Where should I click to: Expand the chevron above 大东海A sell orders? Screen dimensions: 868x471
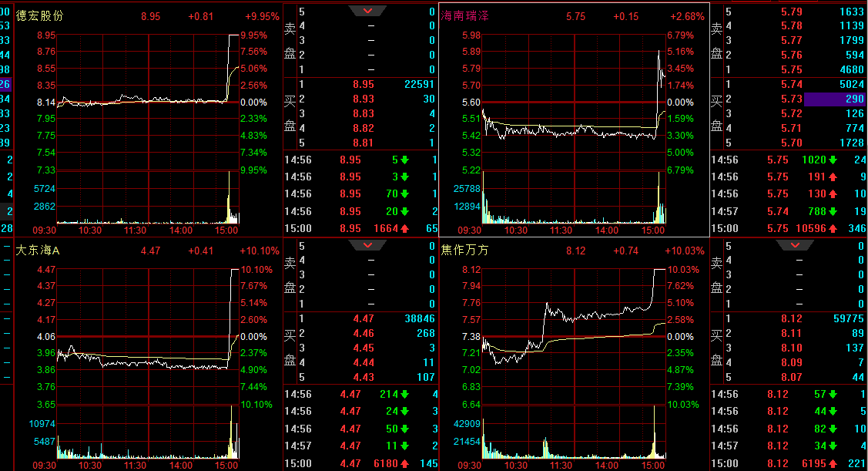pos(367,245)
